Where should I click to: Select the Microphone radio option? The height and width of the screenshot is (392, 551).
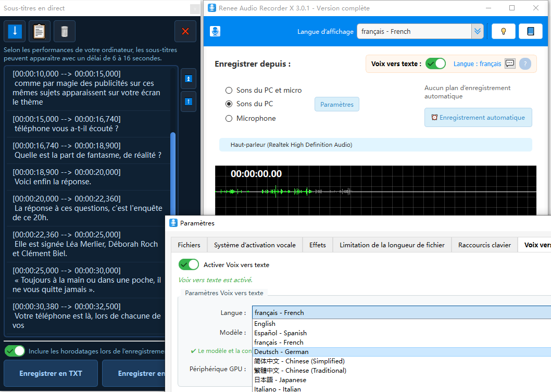(251, 118)
